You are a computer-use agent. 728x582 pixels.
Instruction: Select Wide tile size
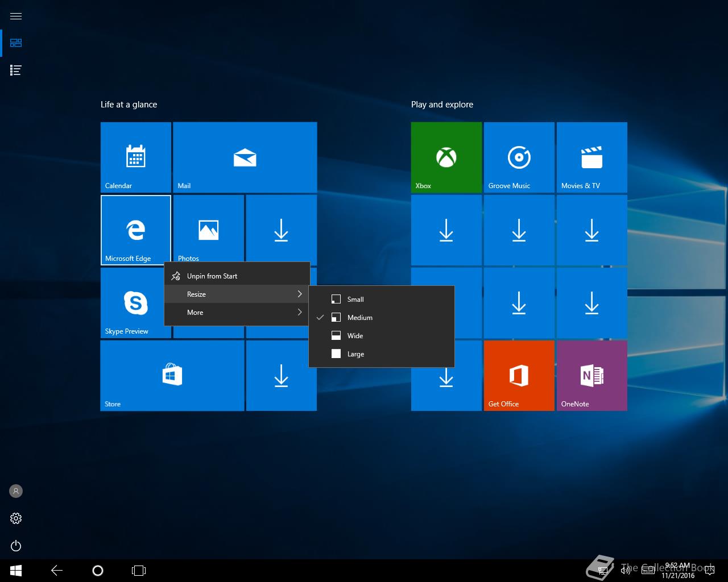click(382, 336)
